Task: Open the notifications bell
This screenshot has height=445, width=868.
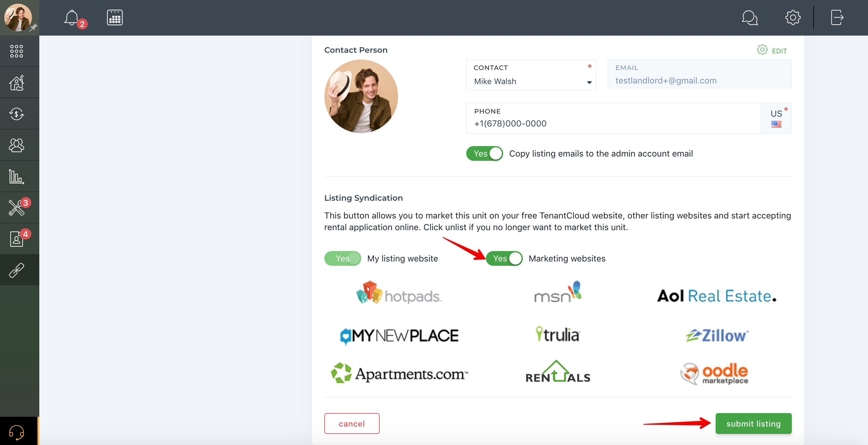Action: (x=72, y=17)
